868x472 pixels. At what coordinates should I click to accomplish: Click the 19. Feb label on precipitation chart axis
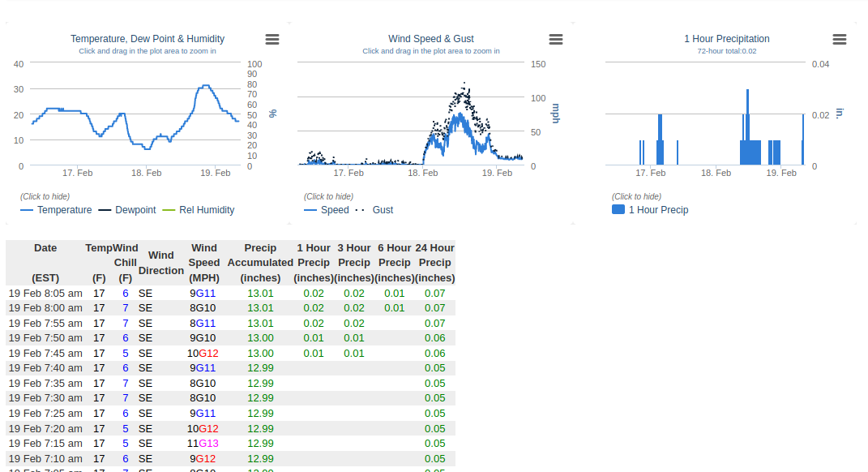click(x=781, y=173)
